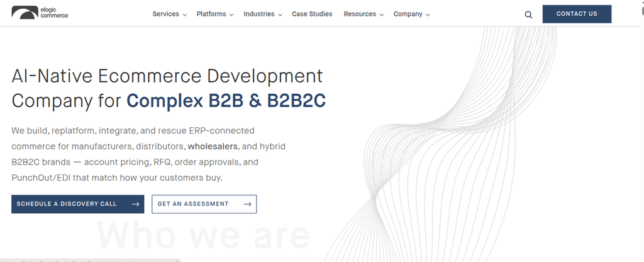Click arrow icon on Get an Assessment
Screen dimensions: 644x262
click(x=247, y=204)
